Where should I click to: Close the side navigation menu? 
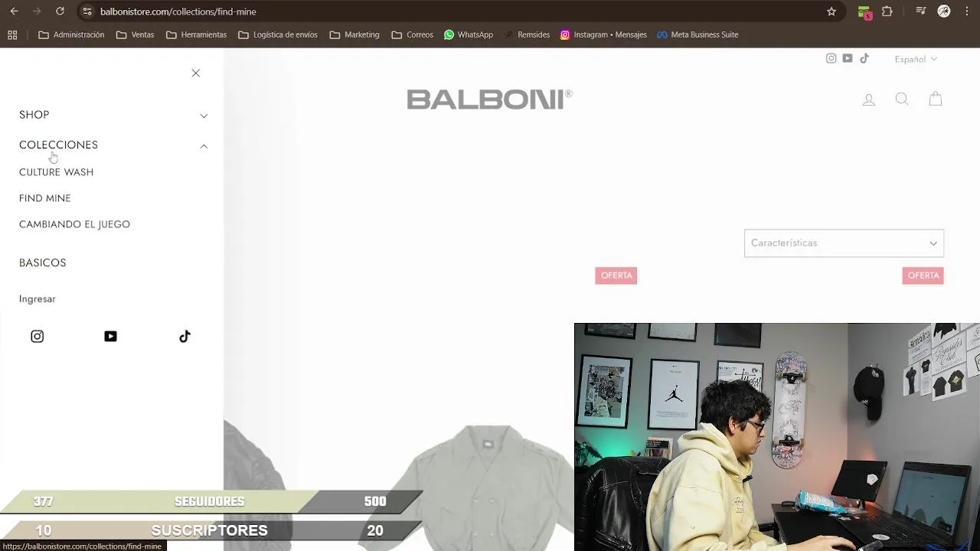[195, 73]
